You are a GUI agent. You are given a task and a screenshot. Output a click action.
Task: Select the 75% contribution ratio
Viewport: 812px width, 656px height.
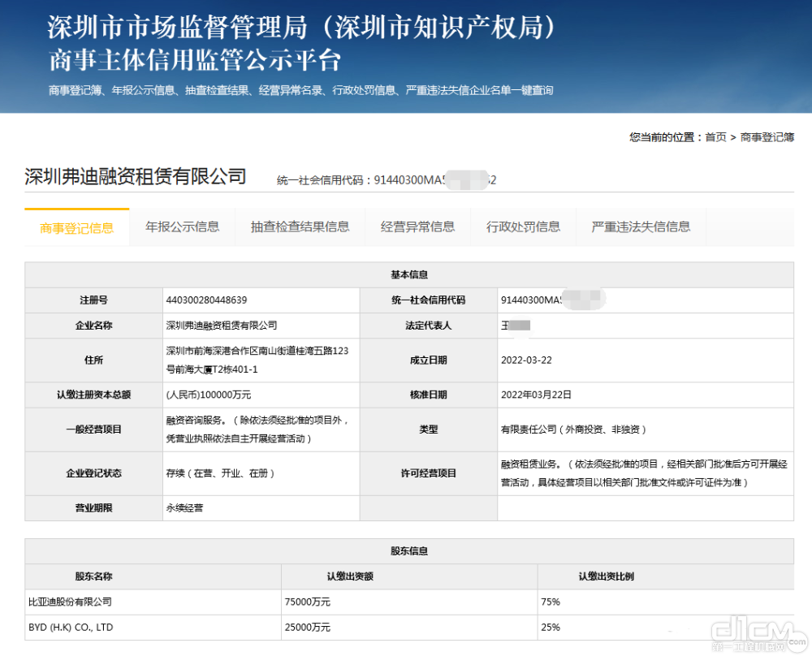551,602
